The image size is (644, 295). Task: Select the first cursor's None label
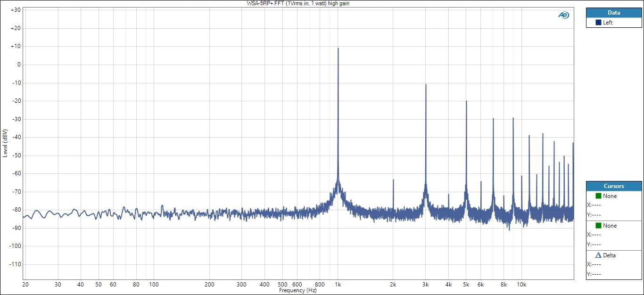click(610, 196)
